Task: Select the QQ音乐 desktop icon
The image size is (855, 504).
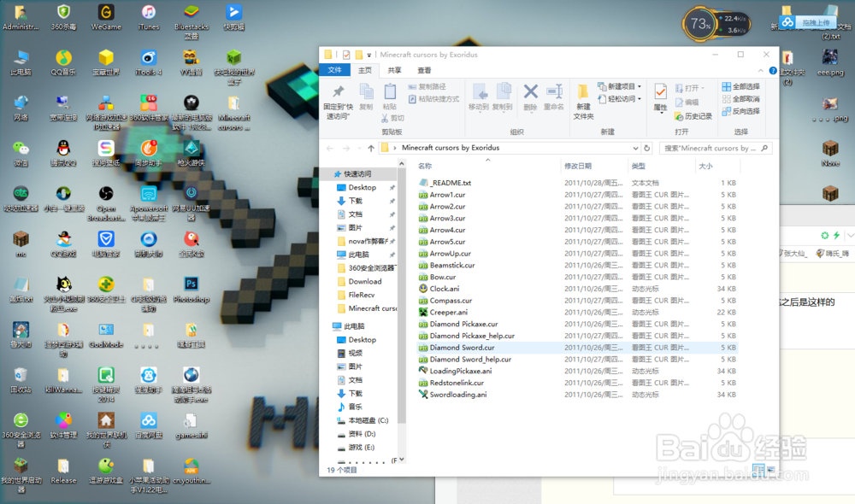Action: click(63, 62)
